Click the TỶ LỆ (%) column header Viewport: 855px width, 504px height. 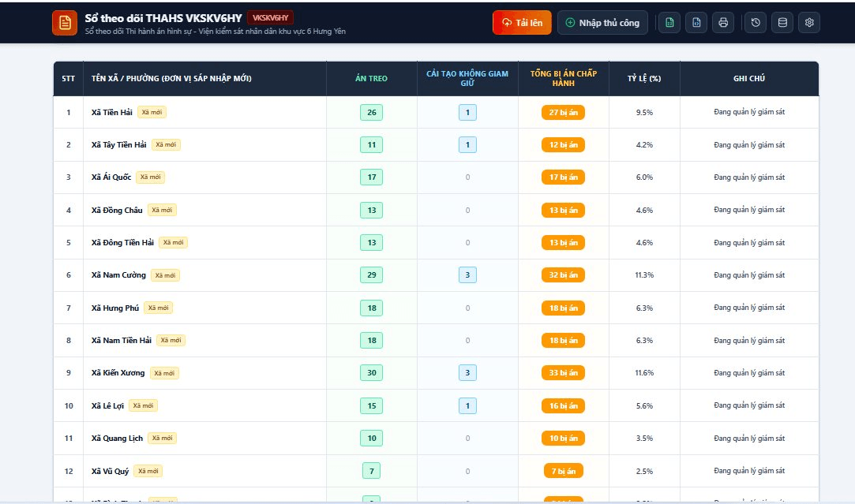coord(644,78)
